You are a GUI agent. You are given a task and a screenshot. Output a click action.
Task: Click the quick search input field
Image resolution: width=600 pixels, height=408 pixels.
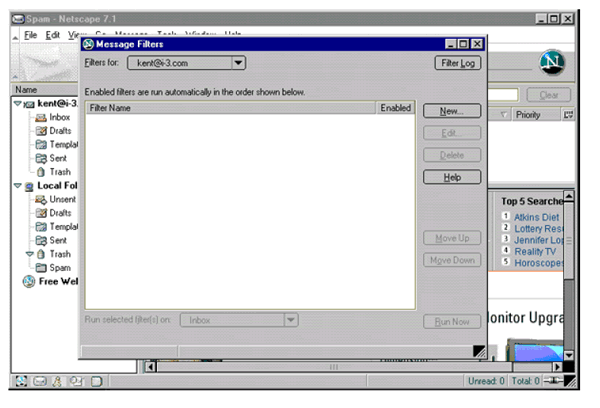click(503, 95)
